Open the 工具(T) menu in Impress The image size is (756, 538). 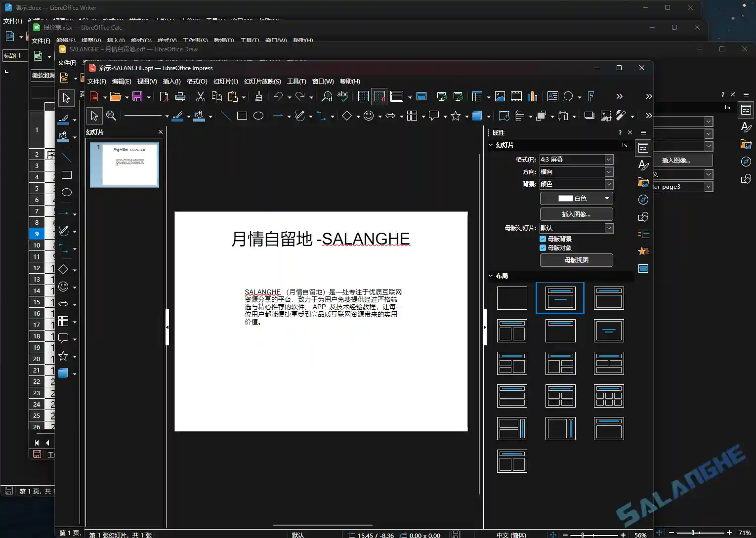pos(297,82)
